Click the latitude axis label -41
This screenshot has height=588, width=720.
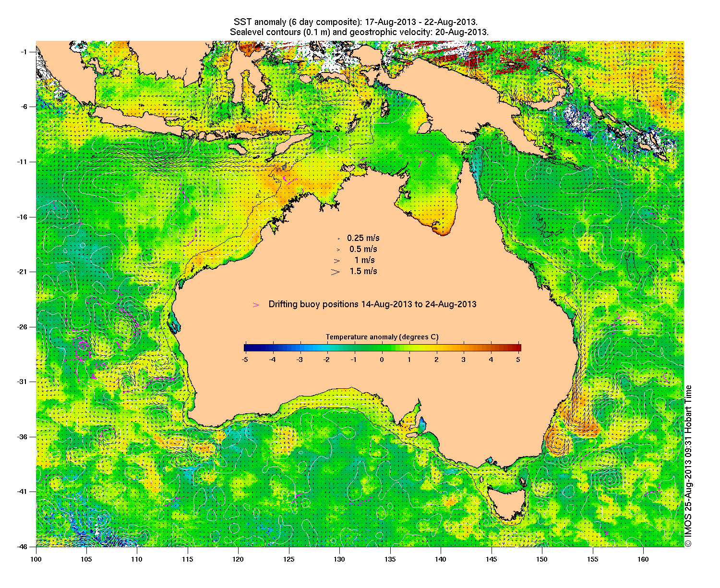pos(23,492)
